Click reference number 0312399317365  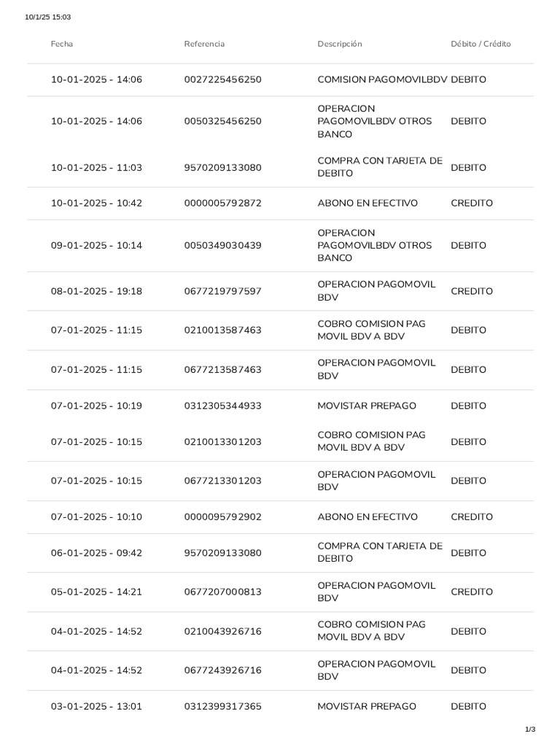(222, 706)
